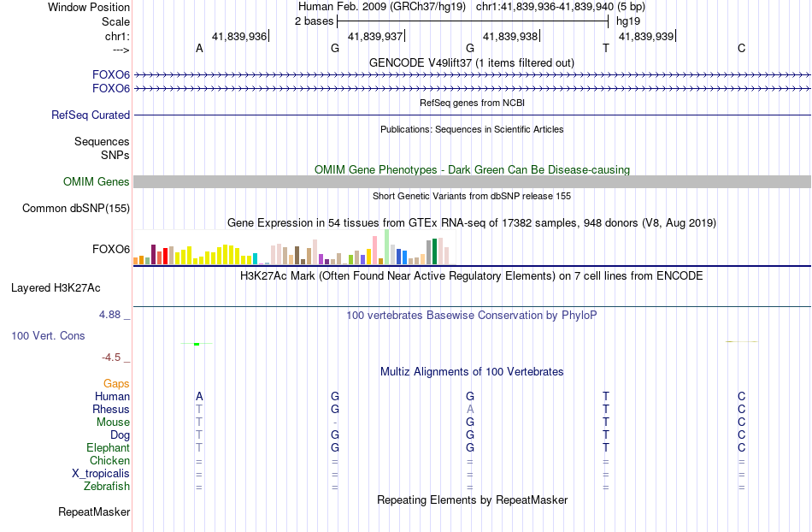This screenshot has height=532, width=812.
Task: Click the chr1: ruler label
Action: pyautogui.click(x=117, y=36)
